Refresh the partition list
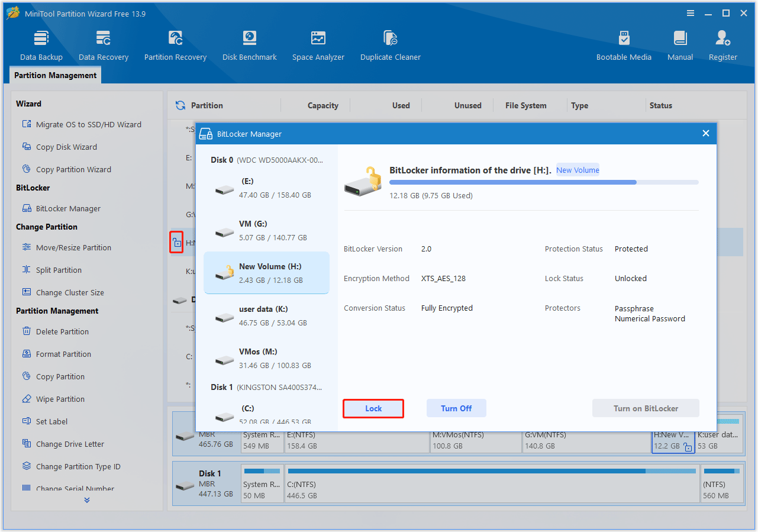The width and height of the screenshot is (758, 532). (x=180, y=105)
